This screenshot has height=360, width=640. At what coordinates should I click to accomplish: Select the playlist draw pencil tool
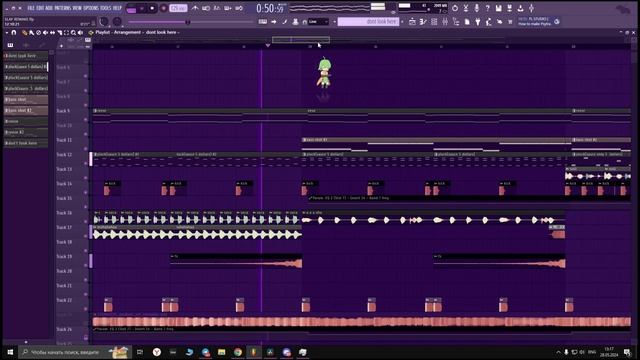24,32
